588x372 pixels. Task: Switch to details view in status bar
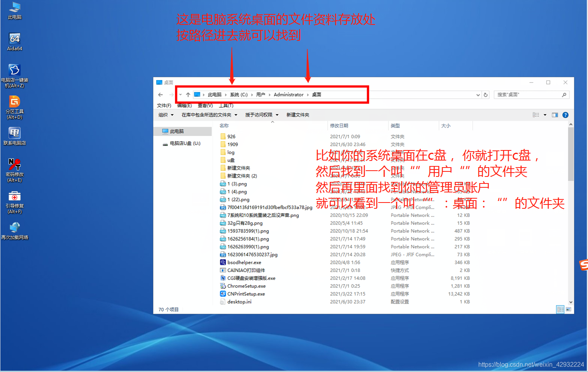(560, 309)
